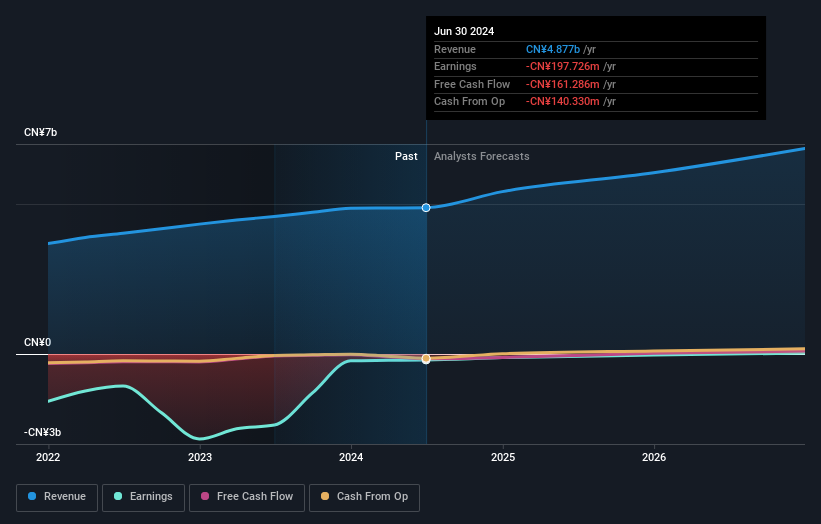Click the 2026 x-axis label
Image resolution: width=821 pixels, height=524 pixels.
654,457
